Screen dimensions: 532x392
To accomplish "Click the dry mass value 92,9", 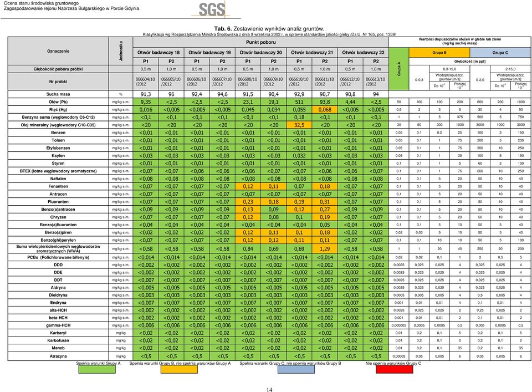I will tap(299, 94).
